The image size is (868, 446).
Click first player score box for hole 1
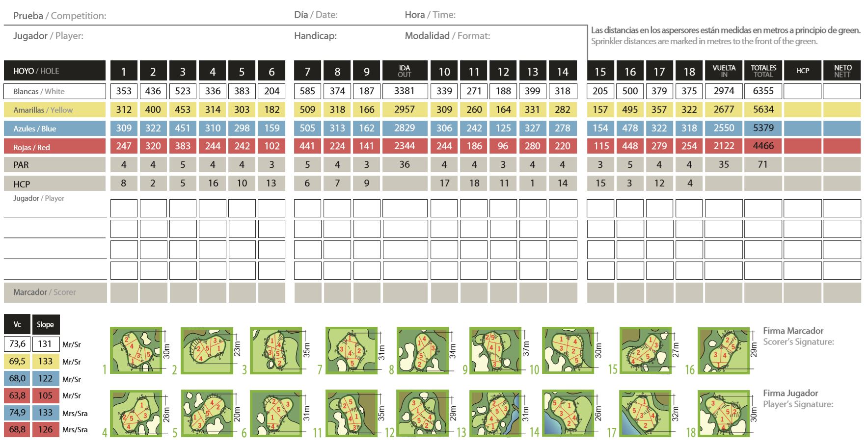(x=124, y=208)
